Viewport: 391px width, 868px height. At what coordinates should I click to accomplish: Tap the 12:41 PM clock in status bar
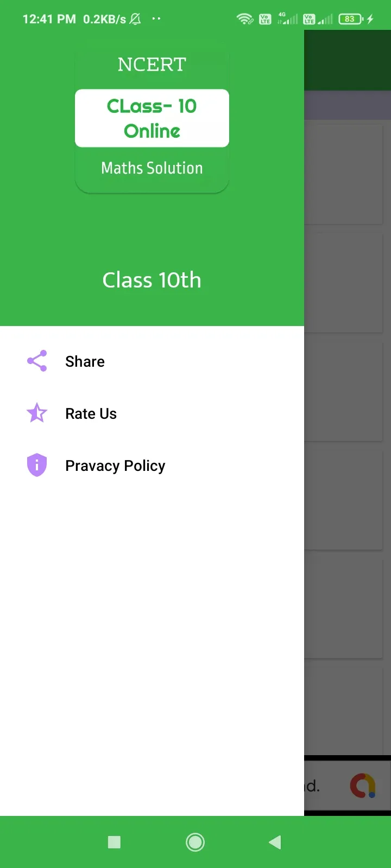coord(49,20)
